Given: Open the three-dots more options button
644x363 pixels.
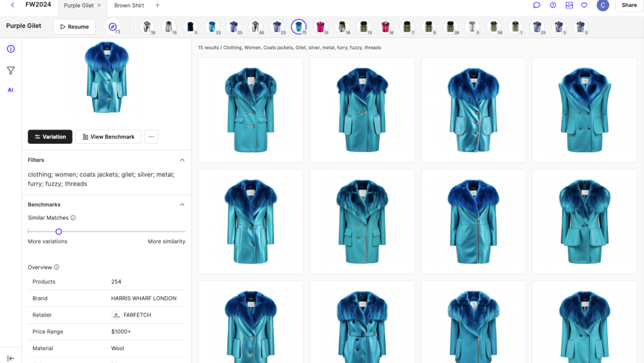Looking at the screenshot, I should tap(151, 137).
